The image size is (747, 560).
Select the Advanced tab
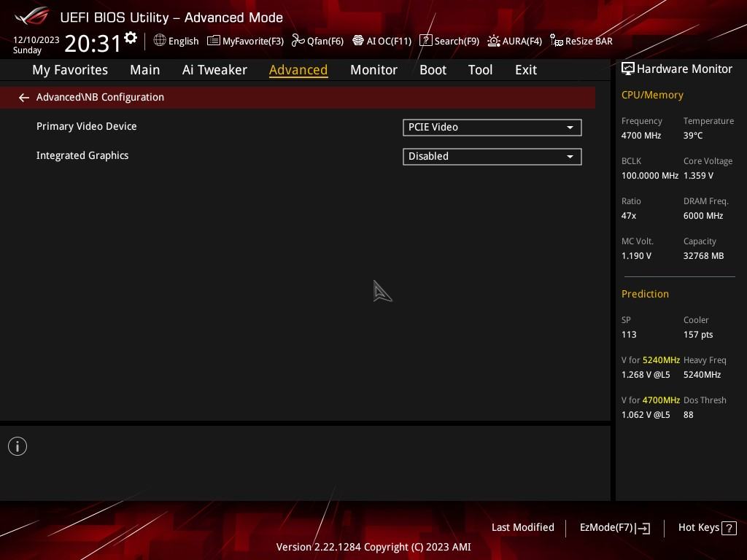pos(298,70)
